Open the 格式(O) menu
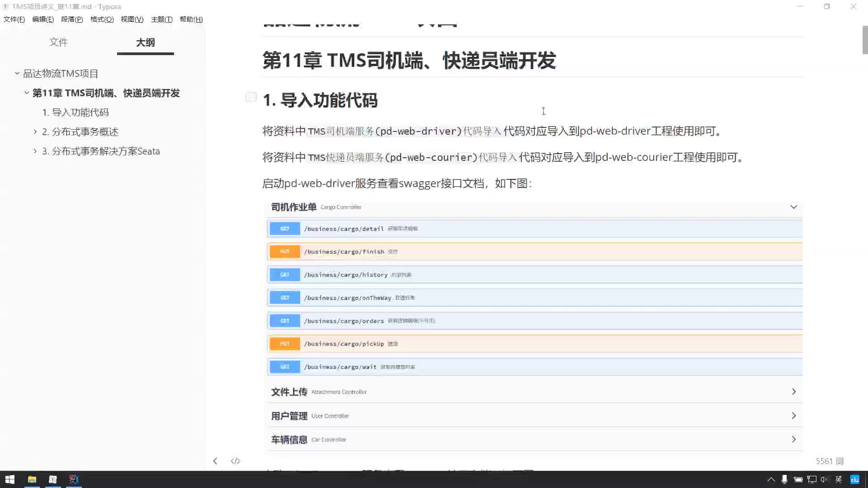This screenshot has height=488, width=868. (x=102, y=19)
